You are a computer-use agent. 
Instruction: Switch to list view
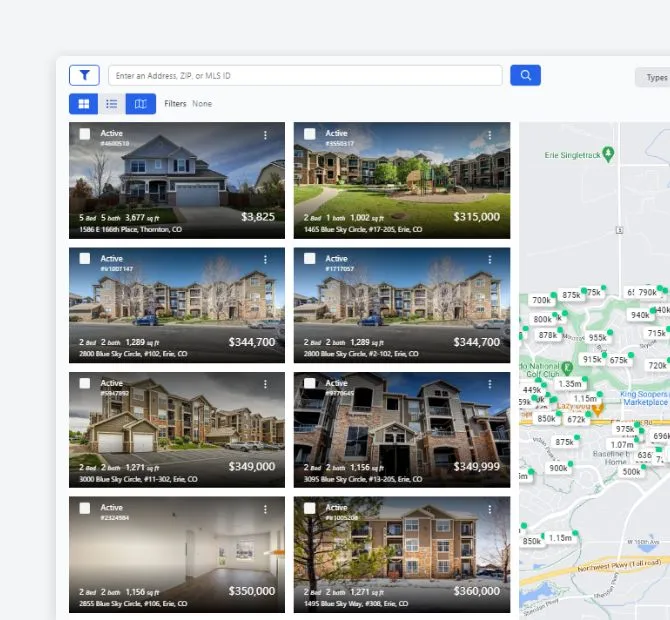(112, 104)
